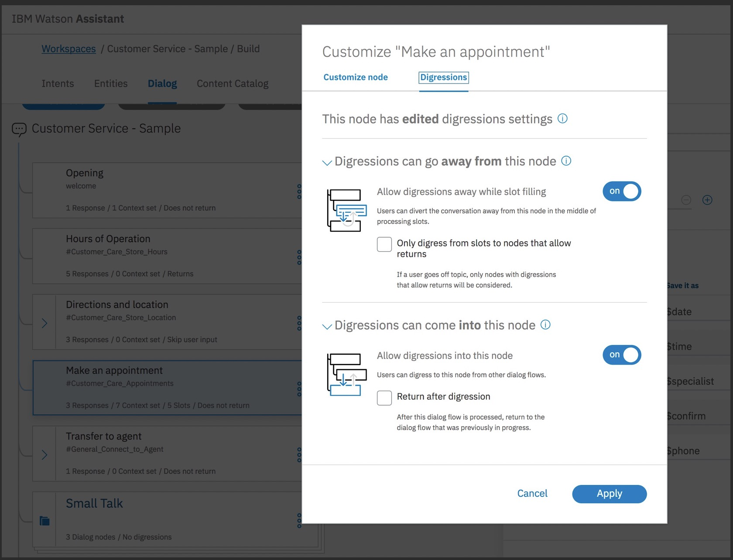
Task: Follow the Workspaces breadcrumb link
Action: tap(69, 49)
